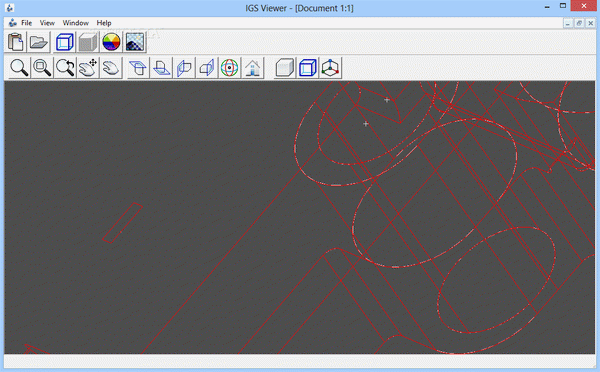600x372 pixels.
Task: Open the File menu
Action: coord(26,23)
